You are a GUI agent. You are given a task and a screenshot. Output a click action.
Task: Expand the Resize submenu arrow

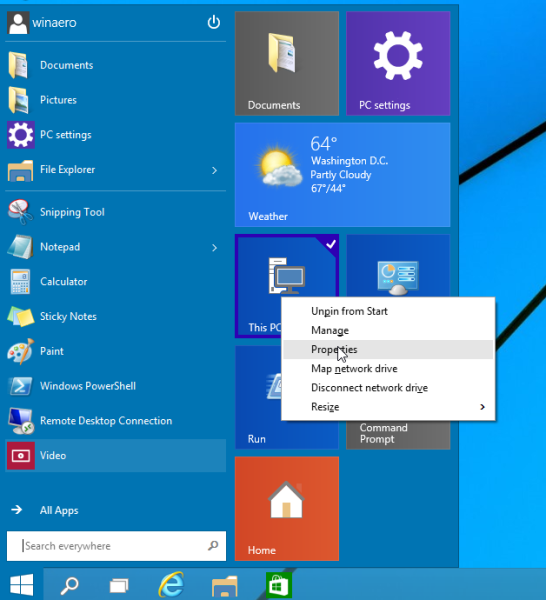482,407
